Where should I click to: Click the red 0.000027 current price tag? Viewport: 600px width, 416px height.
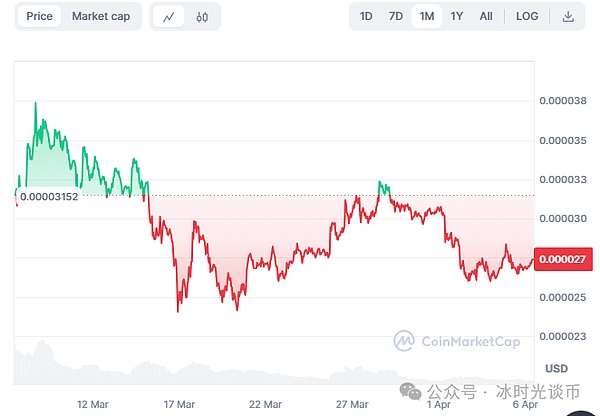pos(562,258)
